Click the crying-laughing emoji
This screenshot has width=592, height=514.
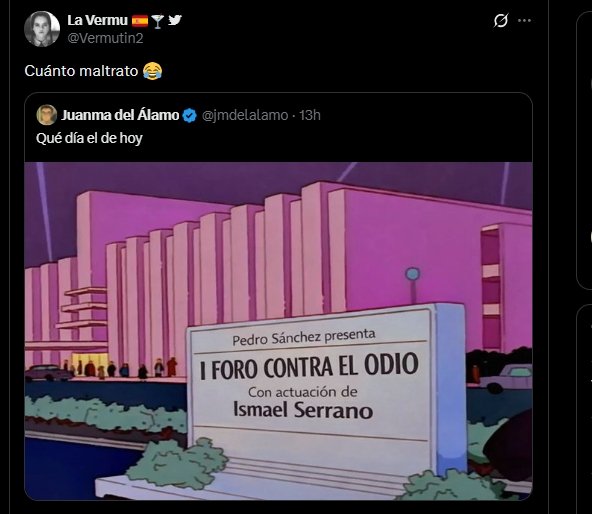click(x=153, y=71)
